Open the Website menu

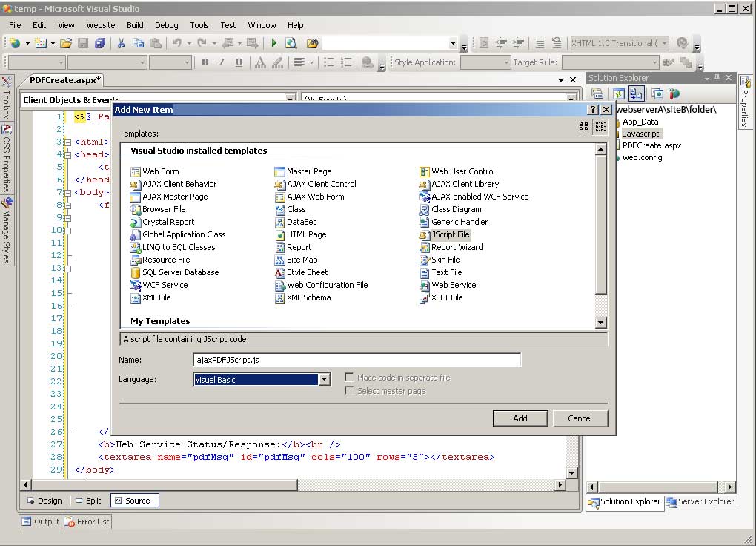coord(100,25)
